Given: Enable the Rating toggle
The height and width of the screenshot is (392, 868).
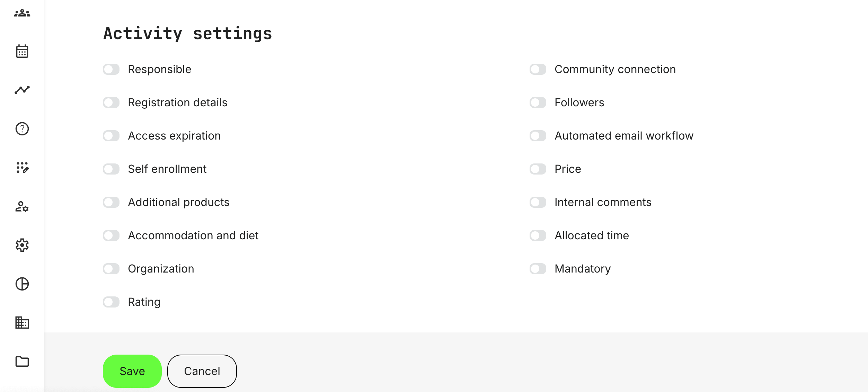Looking at the screenshot, I should point(111,302).
